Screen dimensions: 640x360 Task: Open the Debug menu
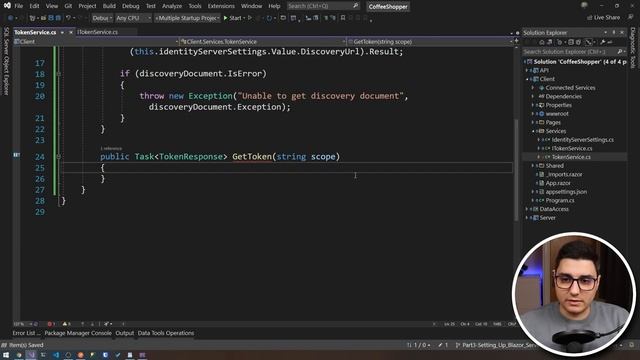(130, 6)
